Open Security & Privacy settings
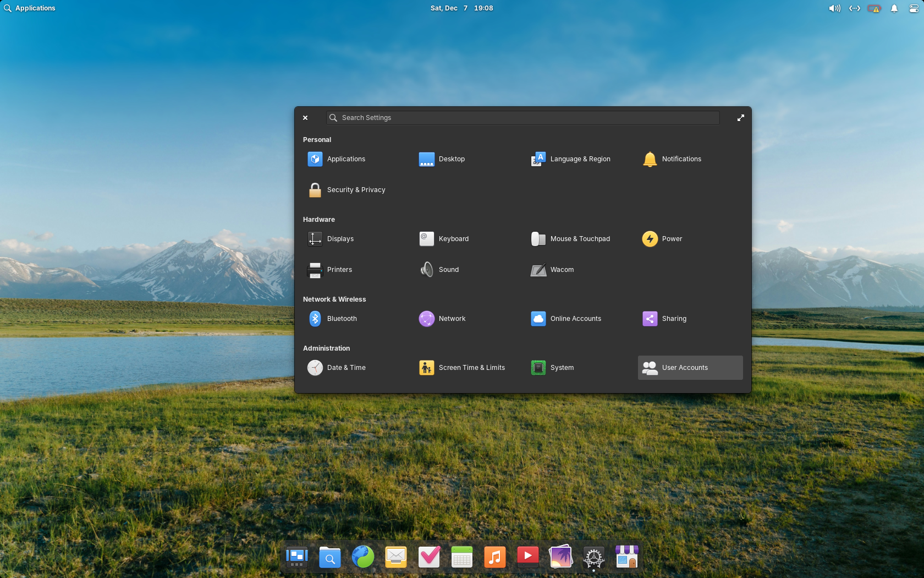 tap(355, 190)
